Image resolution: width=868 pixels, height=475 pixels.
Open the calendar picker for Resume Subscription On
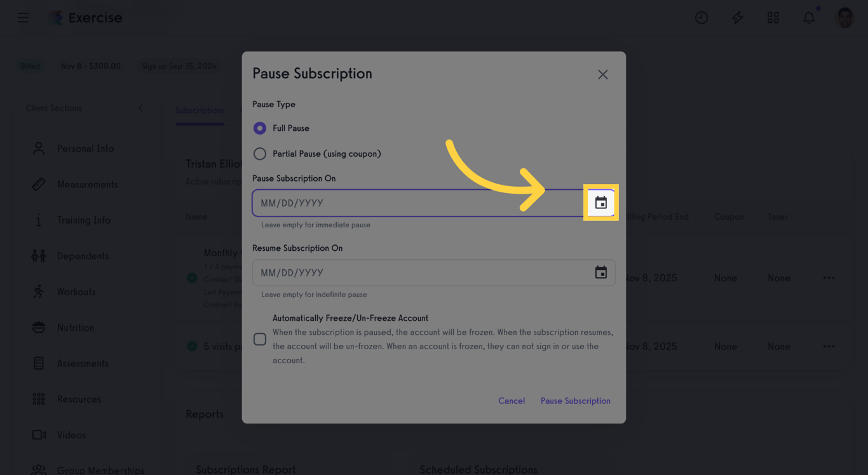[601, 272]
